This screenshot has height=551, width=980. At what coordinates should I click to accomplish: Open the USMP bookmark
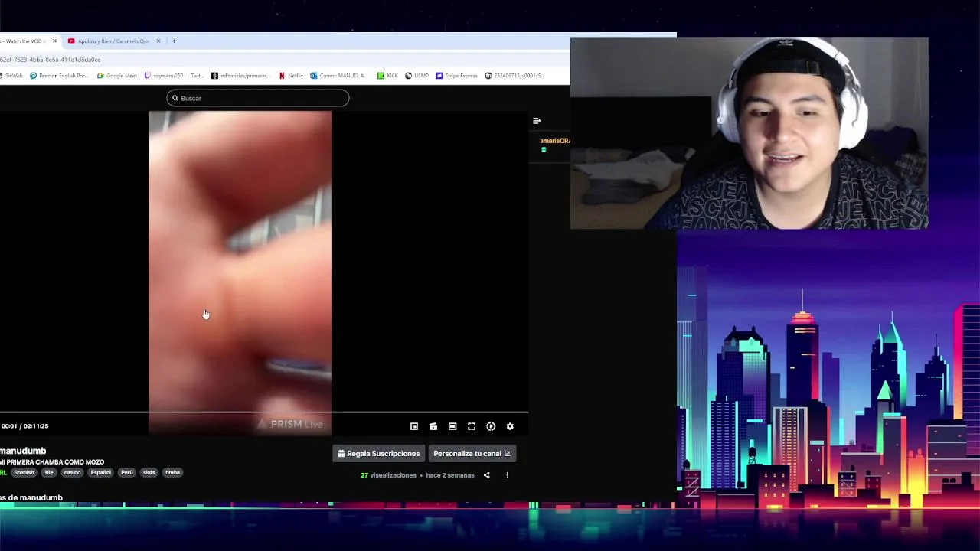pos(417,76)
